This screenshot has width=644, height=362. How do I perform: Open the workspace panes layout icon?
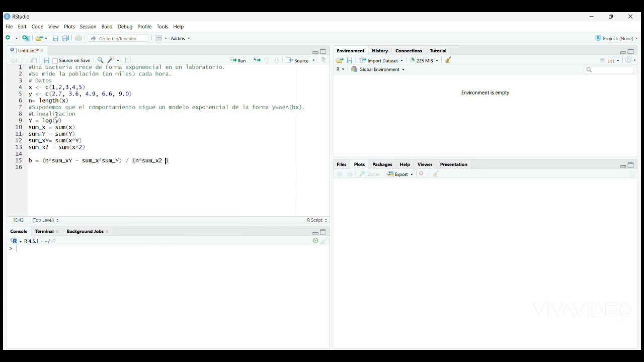(158, 38)
